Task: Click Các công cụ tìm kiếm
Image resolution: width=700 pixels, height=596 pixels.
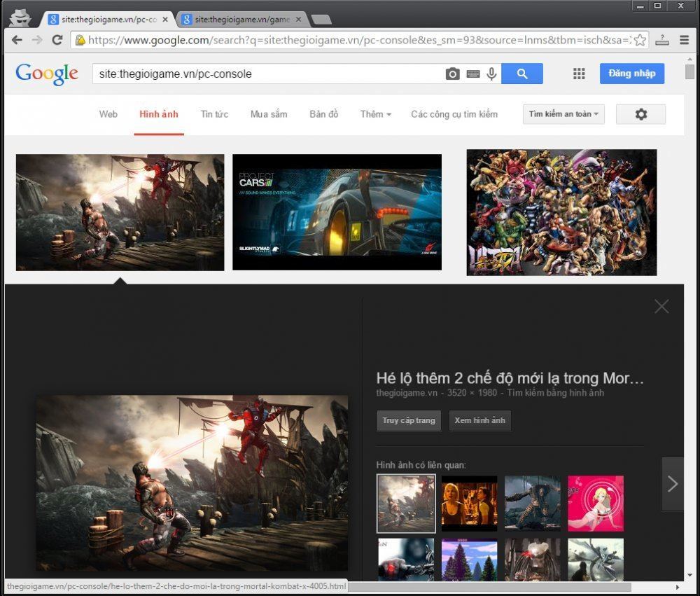Action: click(454, 114)
